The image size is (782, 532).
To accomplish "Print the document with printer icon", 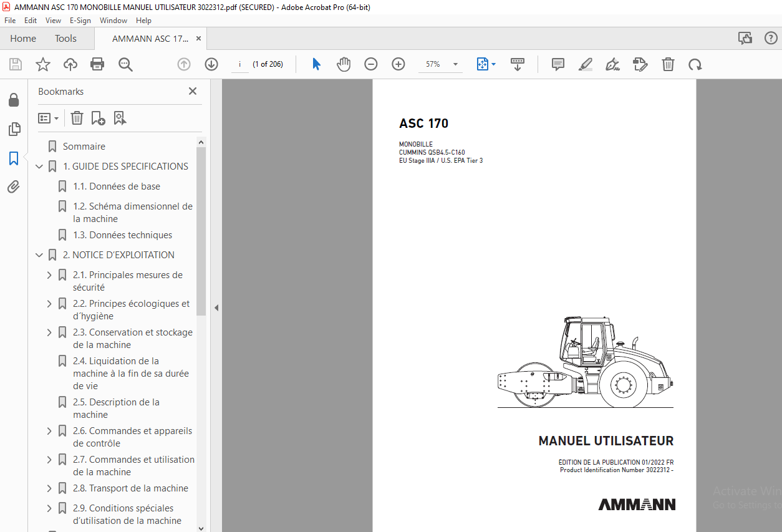I will (97, 64).
